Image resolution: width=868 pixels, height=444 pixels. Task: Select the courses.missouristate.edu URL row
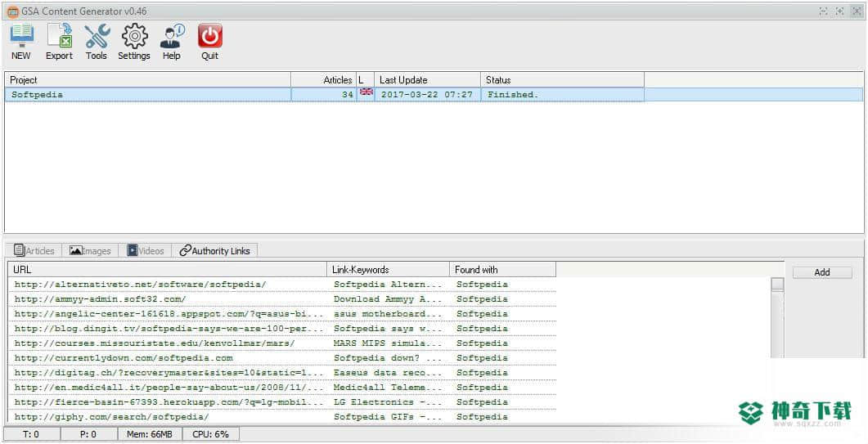(x=282, y=343)
